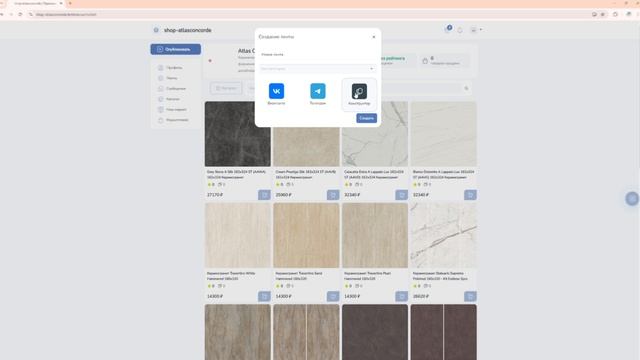Click the star rating under Travertino Sand
This screenshot has height=360, width=640.
point(279,286)
